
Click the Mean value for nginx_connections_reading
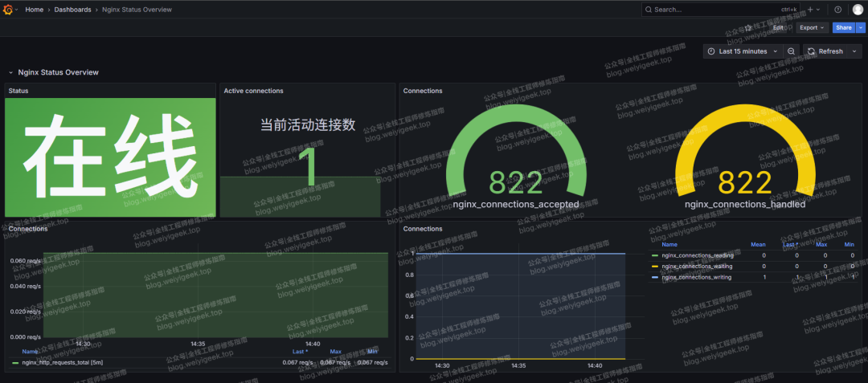click(764, 255)
